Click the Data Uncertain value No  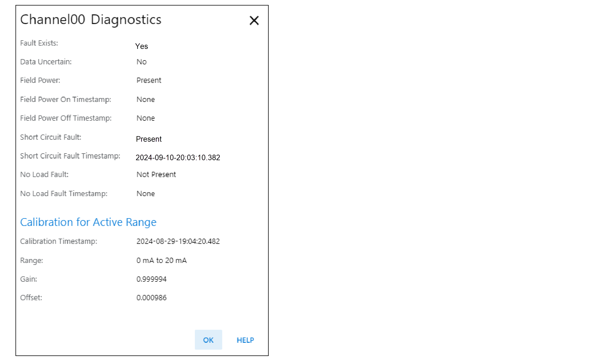(142, 62)
